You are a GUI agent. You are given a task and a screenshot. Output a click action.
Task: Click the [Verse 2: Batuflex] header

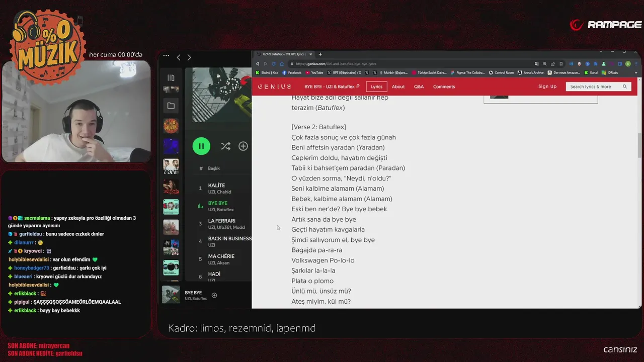(x=318, y=127)
